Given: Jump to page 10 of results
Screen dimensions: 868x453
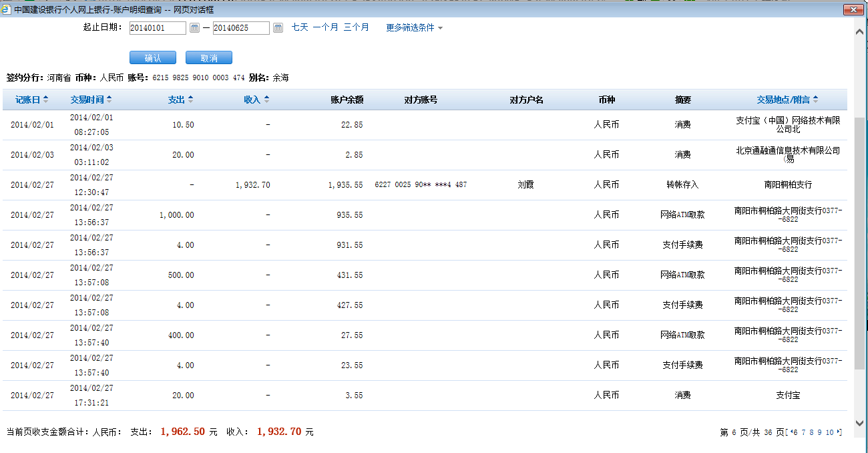Looking at the screenshot, I should click(x=829, y=432).
